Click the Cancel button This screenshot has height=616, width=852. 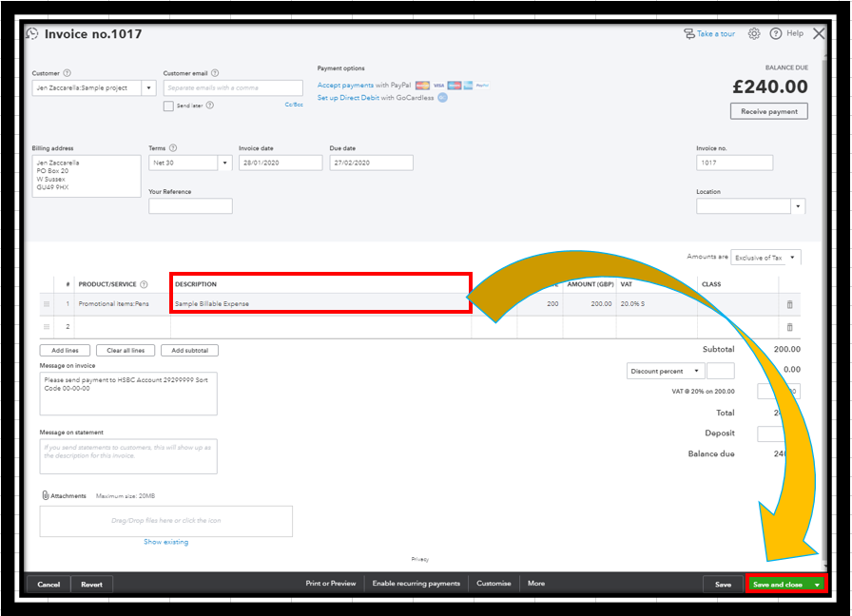[x=48, y=585]
